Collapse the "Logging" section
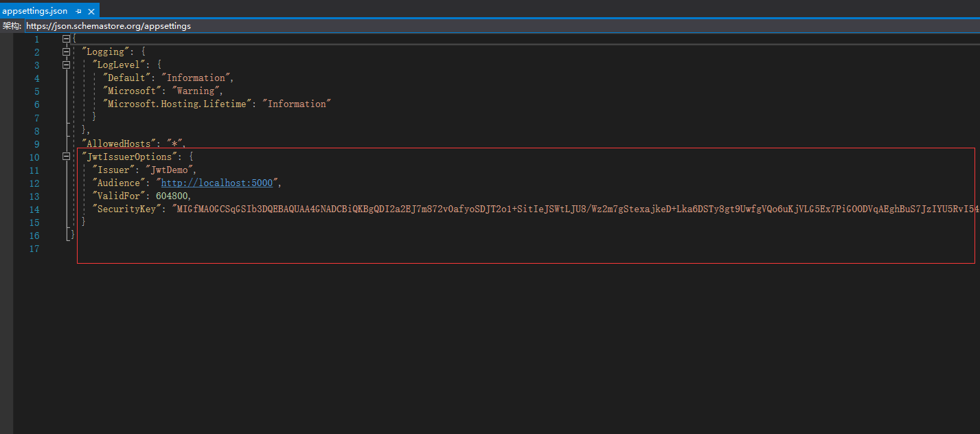This screenshot has width=980, height=434. point(66,52)
